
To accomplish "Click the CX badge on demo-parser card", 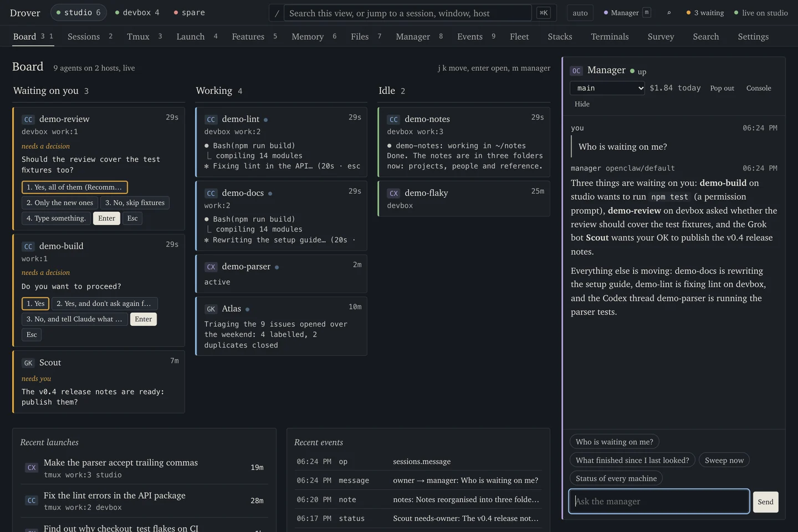I will (211, 267).
